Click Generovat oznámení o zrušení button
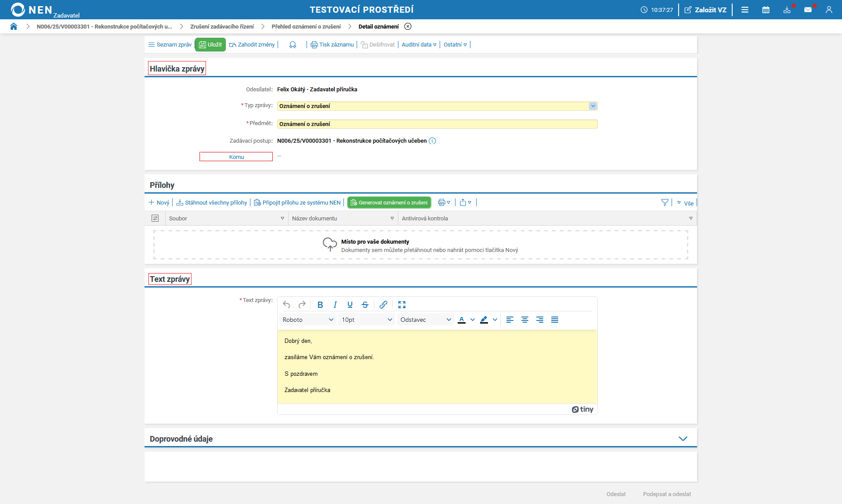 [x=389, y=202]
